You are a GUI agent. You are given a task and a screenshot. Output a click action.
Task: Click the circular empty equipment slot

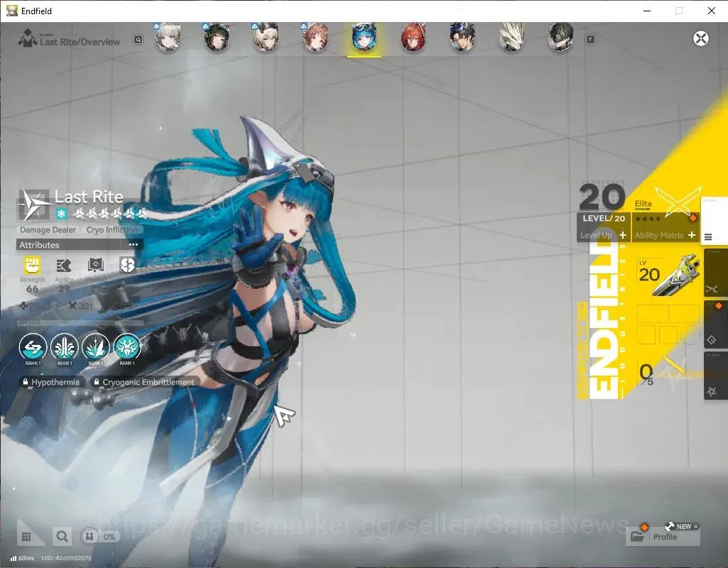click(x=690, y=334)
